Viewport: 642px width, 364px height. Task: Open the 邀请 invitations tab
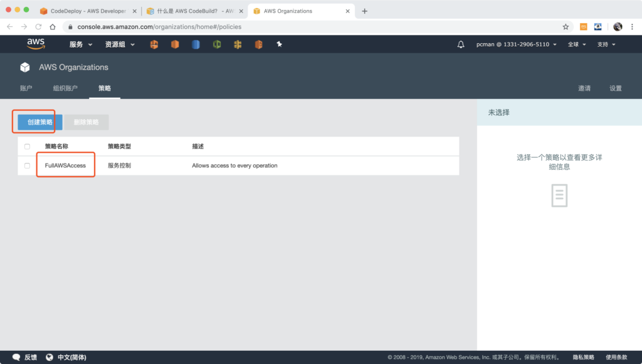(584, 88)
